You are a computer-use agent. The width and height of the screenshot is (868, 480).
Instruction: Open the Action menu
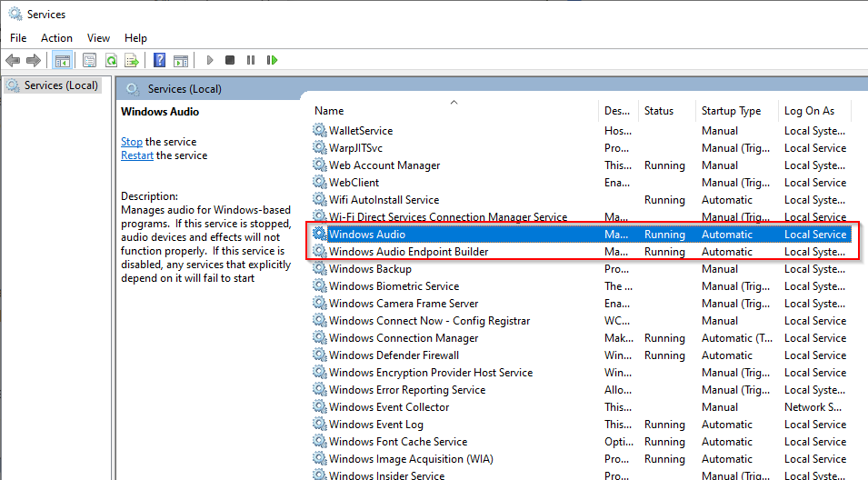[56, 37]
